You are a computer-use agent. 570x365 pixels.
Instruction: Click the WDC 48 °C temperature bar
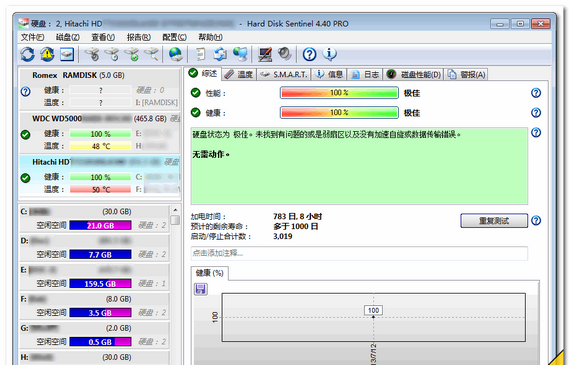click(100, 146)
